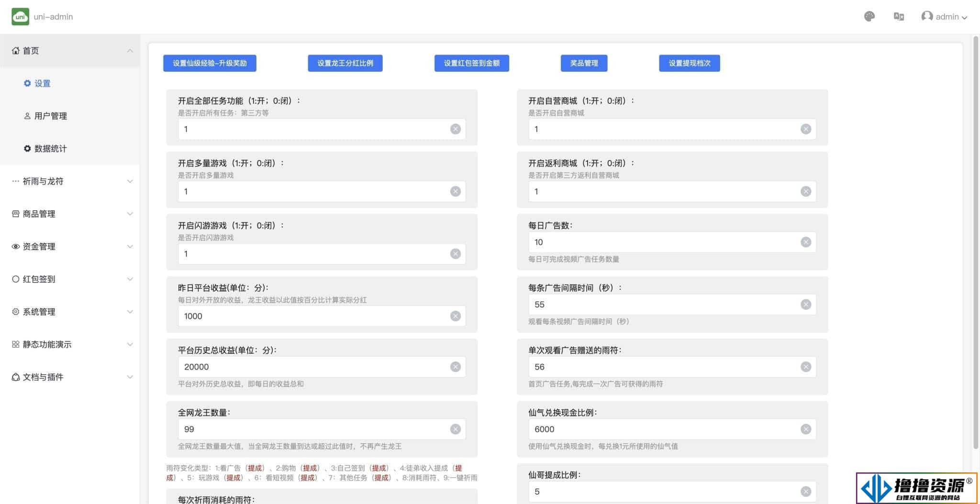Clear the 全网龙王数量 input value
This screenshot has height=504, width=980.
[x=455, y=429]
